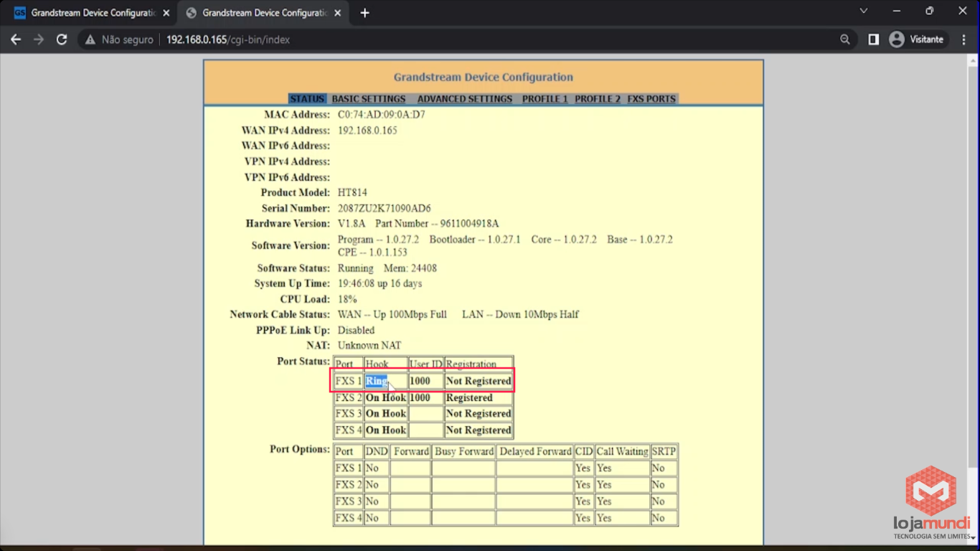Viewport: 980px width, 551px height.
Task: Click the Registration column header in Port Status
Action: coord(471,364)
